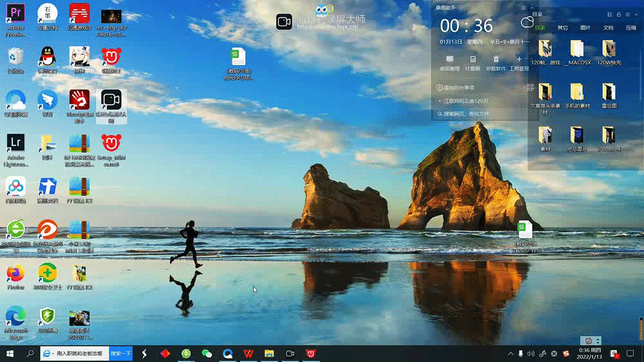Viewport: 644px width, 362px height.
Task: Collapse the folder panel with chevron
Action: 637,14
